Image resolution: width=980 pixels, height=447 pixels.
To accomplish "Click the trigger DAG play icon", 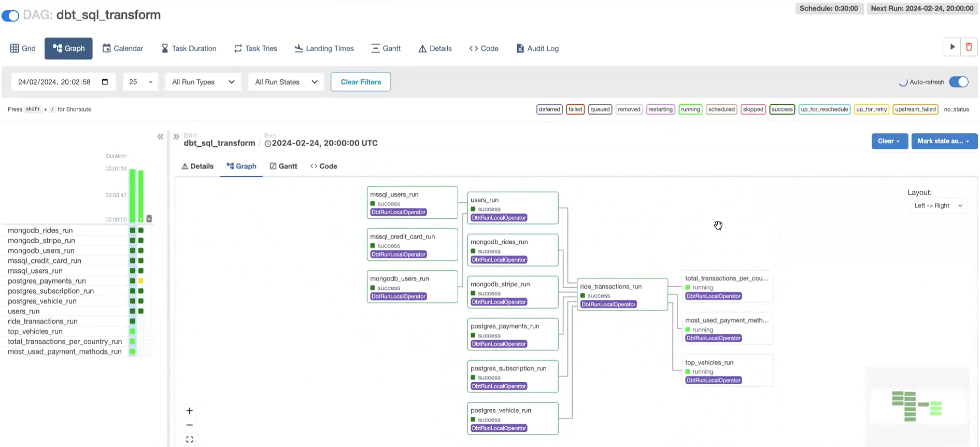I will click(952, 47).
